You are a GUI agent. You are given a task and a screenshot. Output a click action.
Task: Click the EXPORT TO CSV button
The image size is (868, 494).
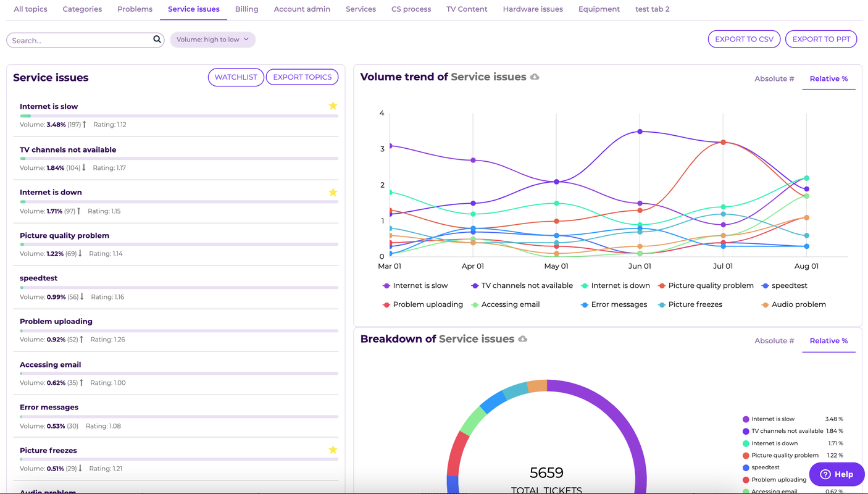tap(744, 39)
